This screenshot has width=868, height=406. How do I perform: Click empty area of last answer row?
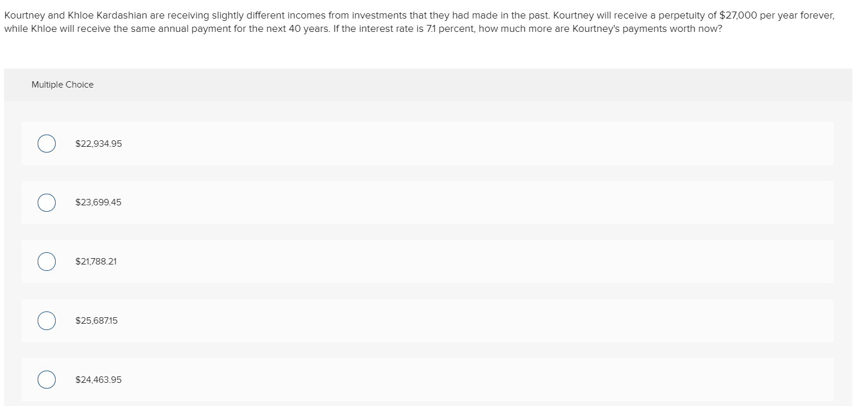(x=464, y=380)
